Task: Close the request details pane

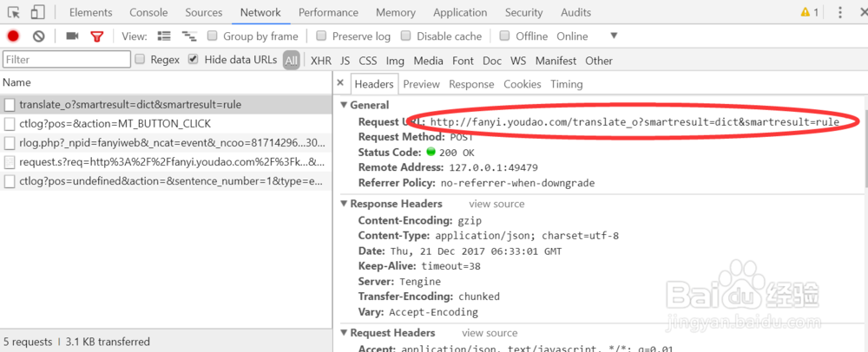Action: pos(340,83)
